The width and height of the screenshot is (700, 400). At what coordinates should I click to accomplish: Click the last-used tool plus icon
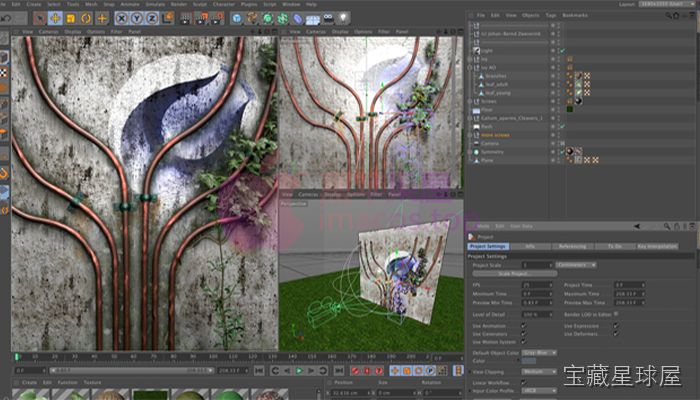tap(102, 18)
